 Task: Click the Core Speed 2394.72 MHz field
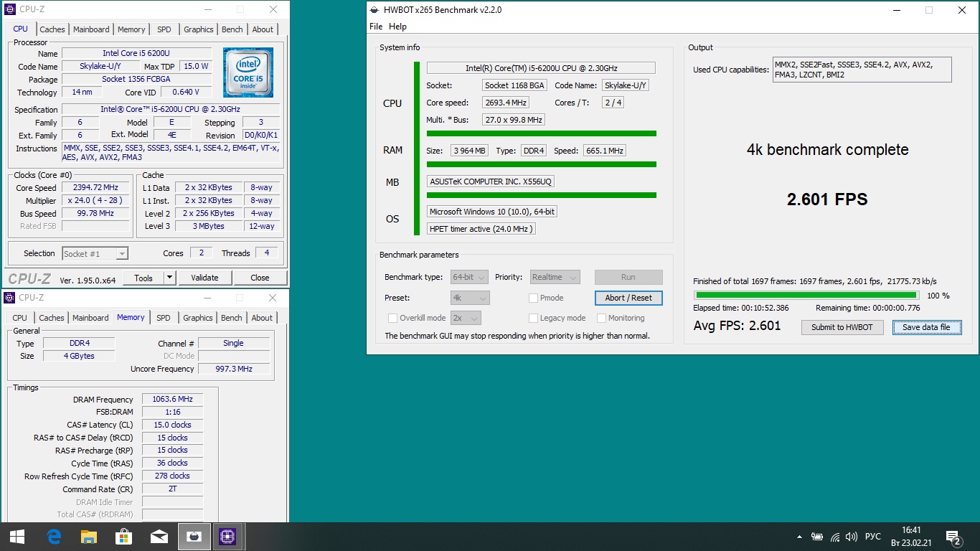(95, 187)
